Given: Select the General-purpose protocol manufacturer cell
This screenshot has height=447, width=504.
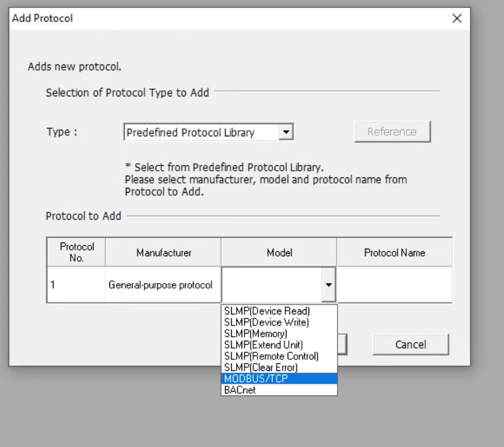Looking at the screenshot, I should [x=163, y=285].
